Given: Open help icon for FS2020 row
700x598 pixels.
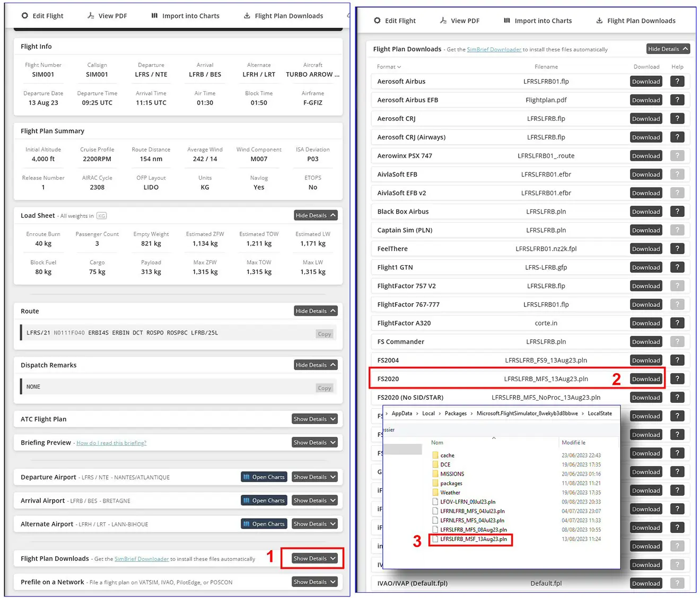Looking at the screenshot, I should [x=677, y=379].
